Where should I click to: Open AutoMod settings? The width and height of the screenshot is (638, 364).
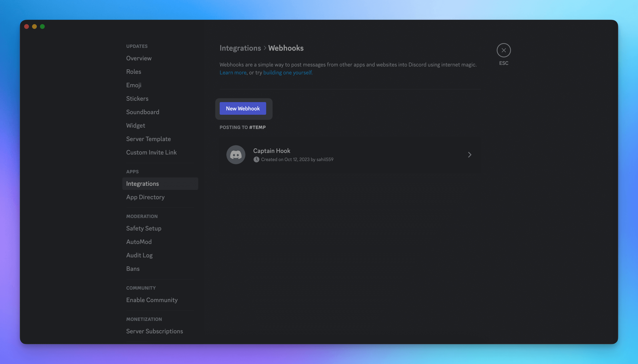click(x=160, y=242)
